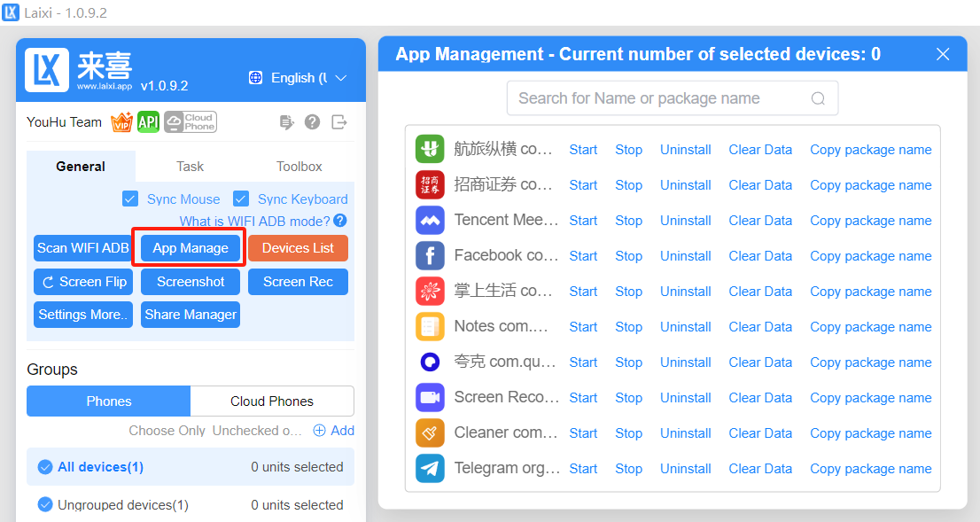Click the question mark help icon in header
980x522 pixels.
click(313, 122)
